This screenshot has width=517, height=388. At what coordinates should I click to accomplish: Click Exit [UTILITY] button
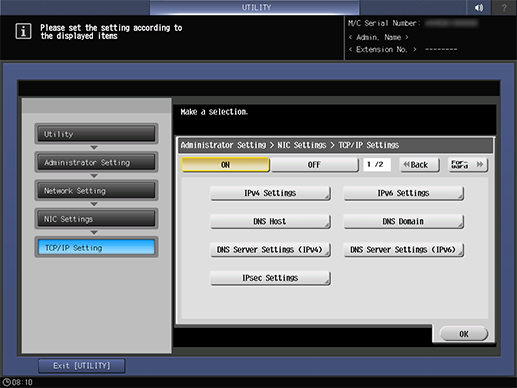tap(82, 366)
